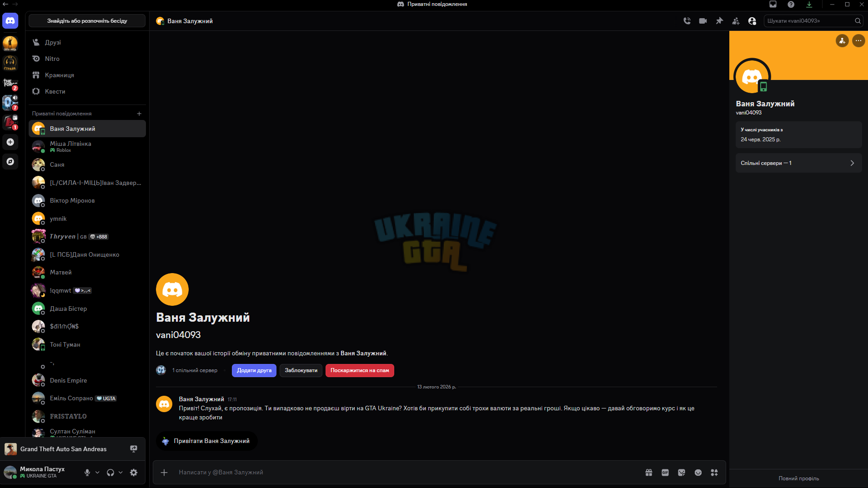Viewport: 868px width, 488px height.
Task: Add friends to this DM
Action: click(x=736, y=21)
